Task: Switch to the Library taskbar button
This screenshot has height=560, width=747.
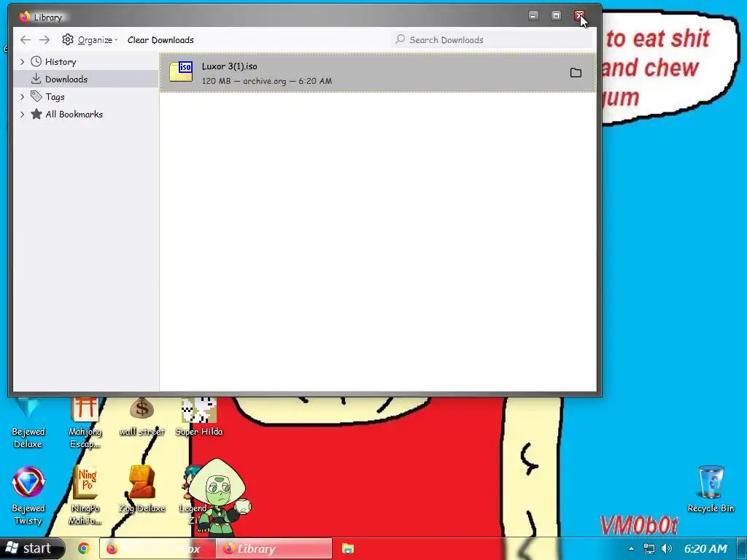Action: pos(274,548)
